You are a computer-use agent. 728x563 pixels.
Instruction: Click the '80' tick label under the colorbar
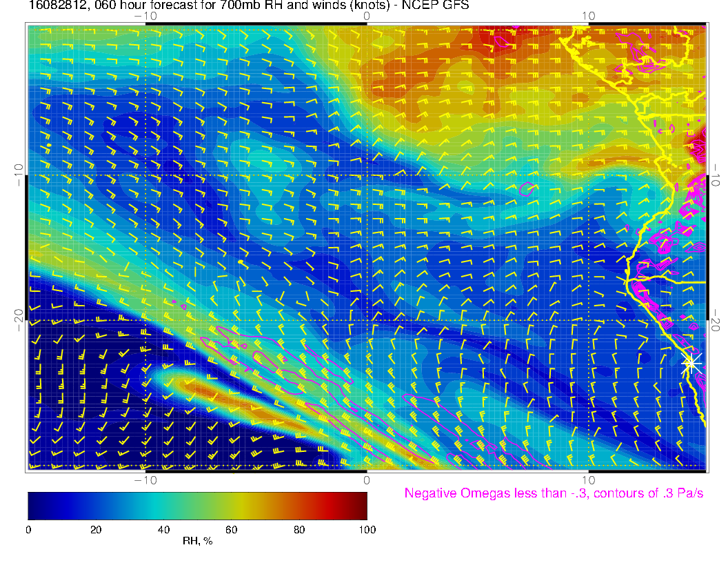pyautogui.click(x=299, y=530)
